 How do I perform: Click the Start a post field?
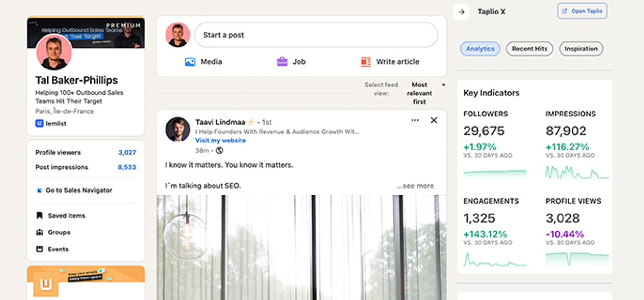[x=316, y=35]
